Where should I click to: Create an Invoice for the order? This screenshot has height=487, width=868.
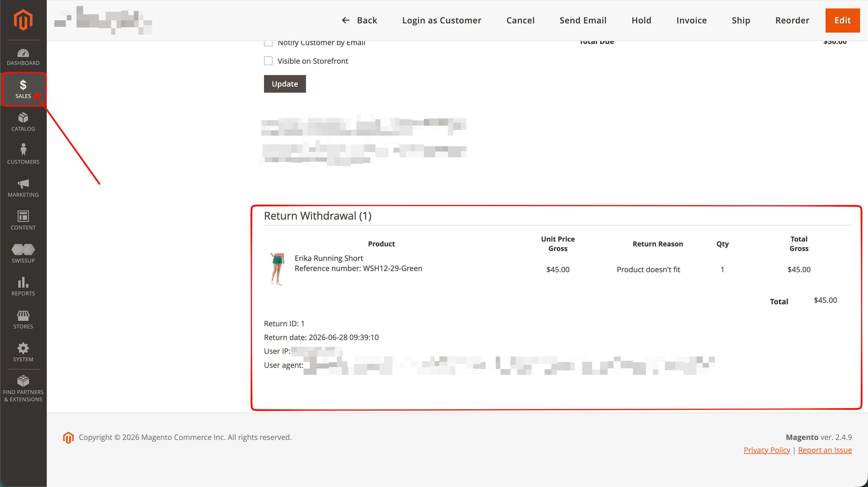pos(692,20)
